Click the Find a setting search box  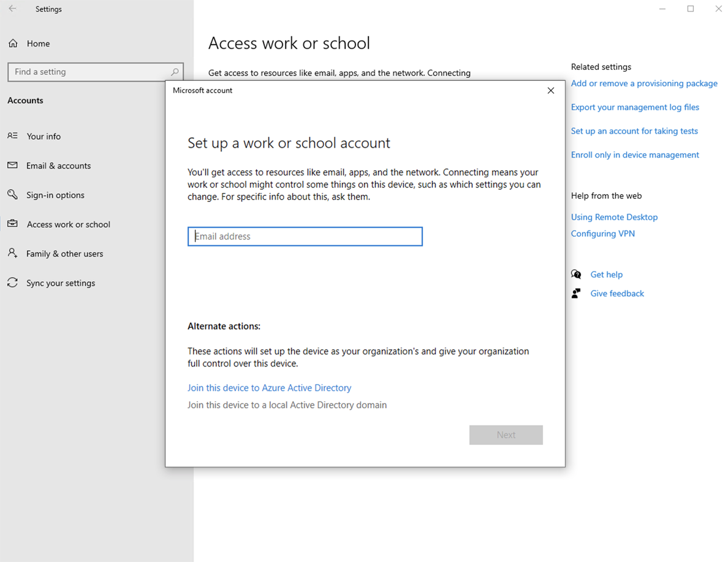tap(96, 72)
